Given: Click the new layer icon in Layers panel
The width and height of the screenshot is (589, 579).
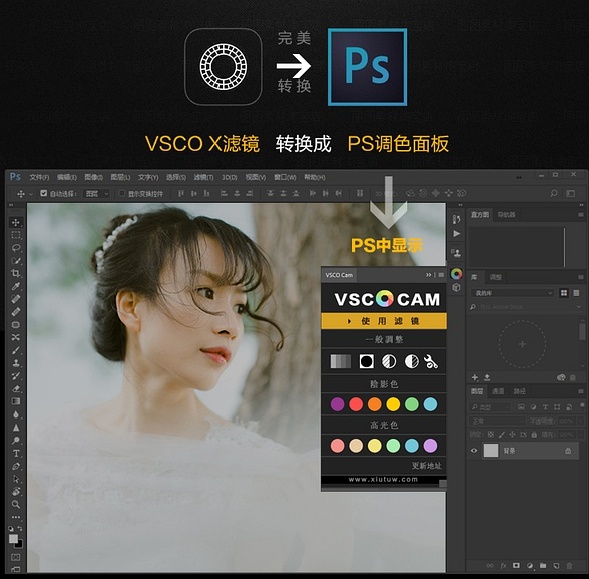Looking at the screenshot, I should pyautogui.click(x=556, y=565).
